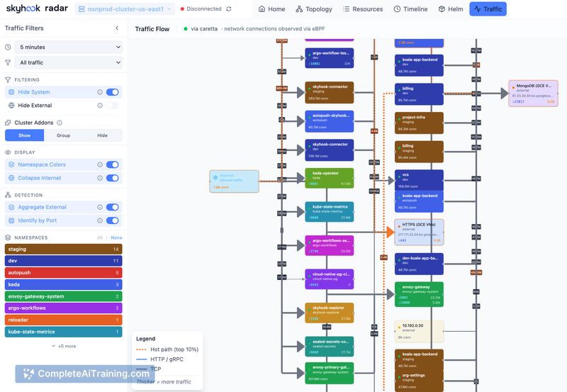Click the funnel icon by All traffic
Viewport: 567px width, 392px height.
click(x=8, y=62)
